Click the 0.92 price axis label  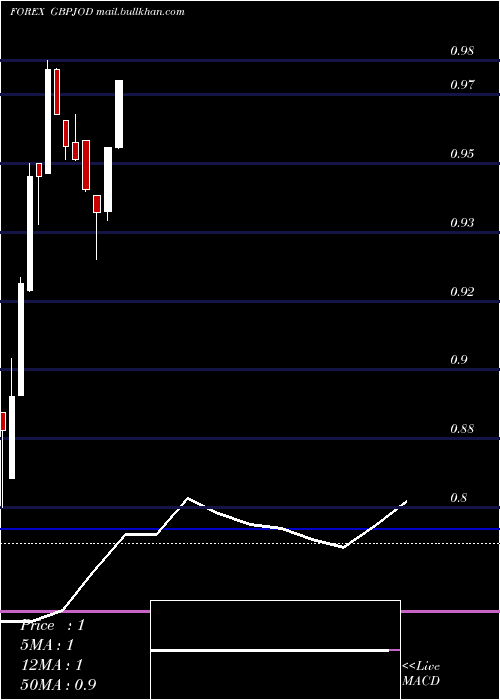point(462,292)
